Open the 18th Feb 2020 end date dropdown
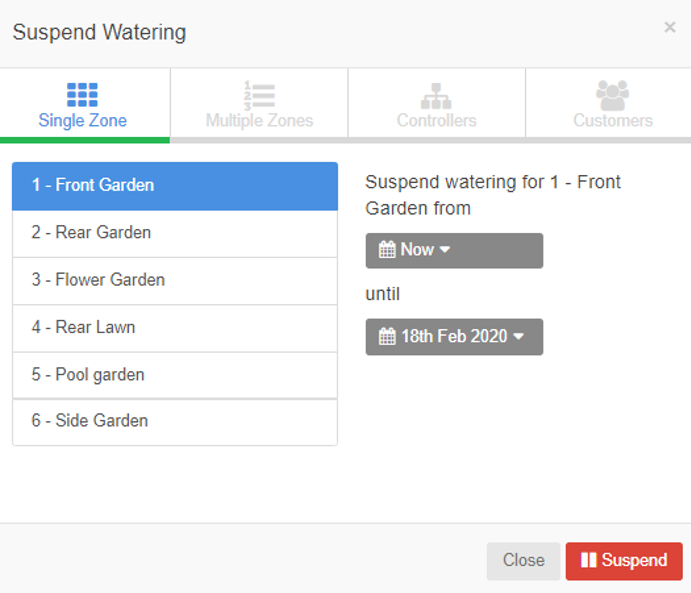 [454, 337]
